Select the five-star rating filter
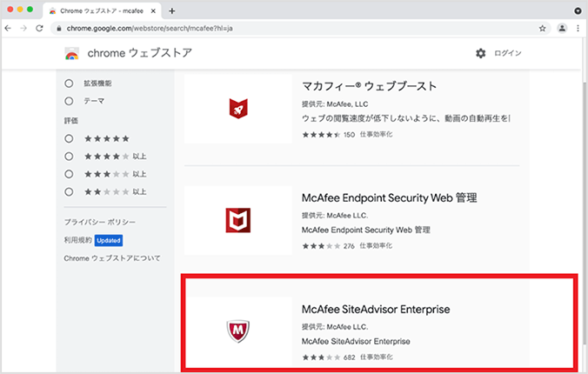This screenshot has height=374, width=588. click(69, 139)
